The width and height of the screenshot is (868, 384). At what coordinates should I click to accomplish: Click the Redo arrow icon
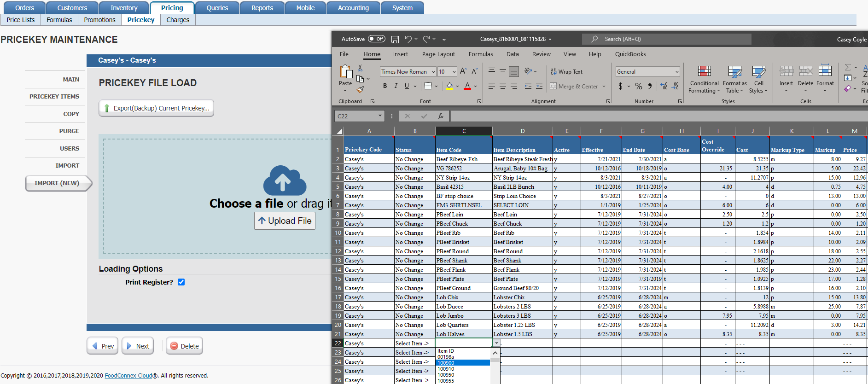pyautogui.click(x=426, y=39)
